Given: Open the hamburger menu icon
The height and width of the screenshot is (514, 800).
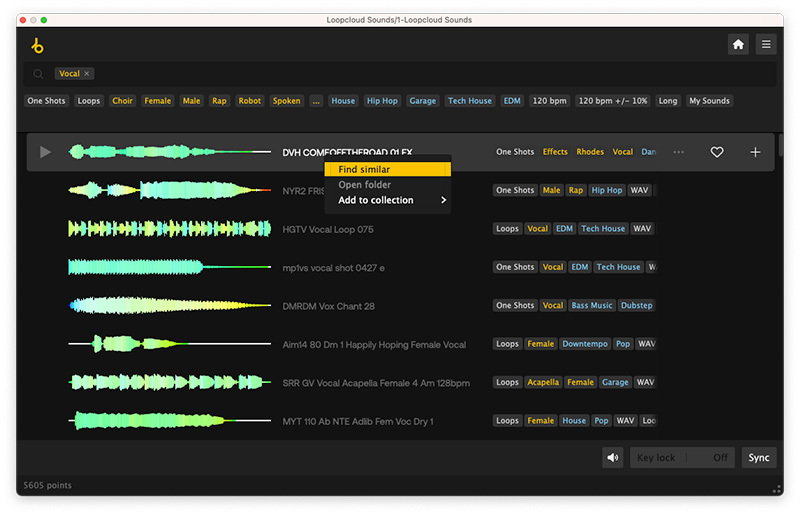Looking at the screenshot, I should tap(766, 45).
